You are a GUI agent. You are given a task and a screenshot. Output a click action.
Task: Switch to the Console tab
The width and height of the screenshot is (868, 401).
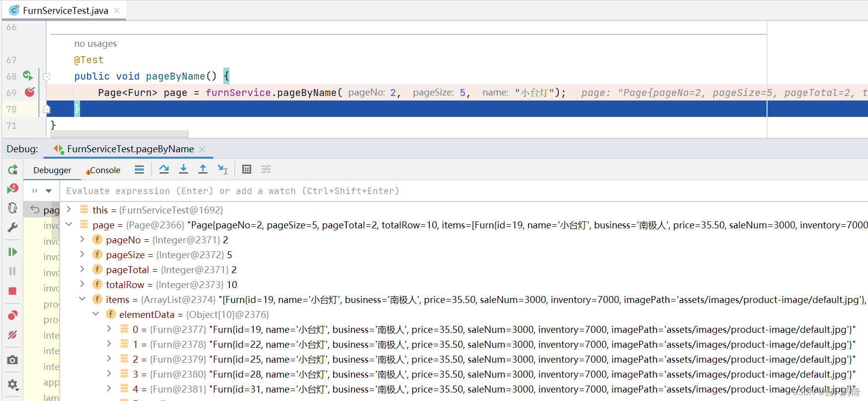[x=103, y=170]
